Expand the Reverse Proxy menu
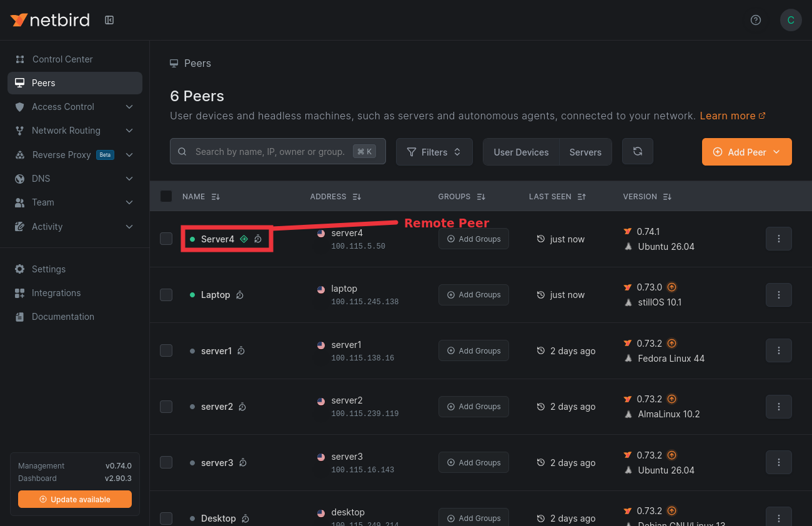 75,154
